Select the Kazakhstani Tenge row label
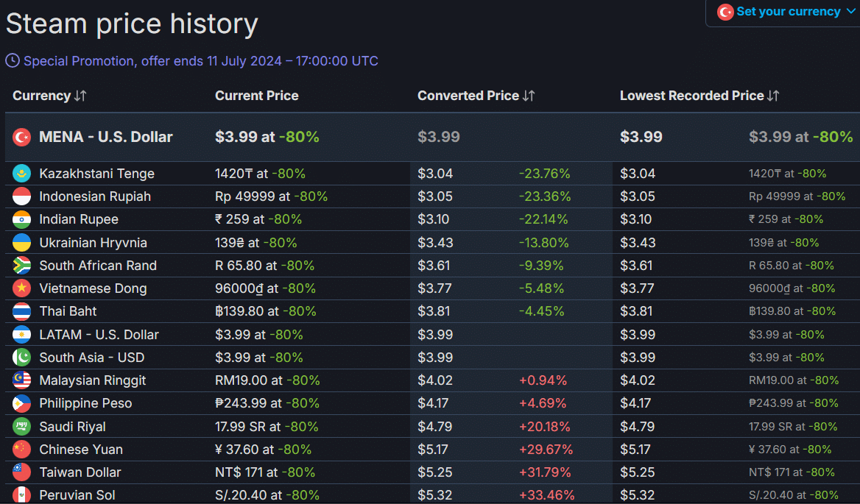This screenshot has height=504, width=860. click(x=96, y=174)
